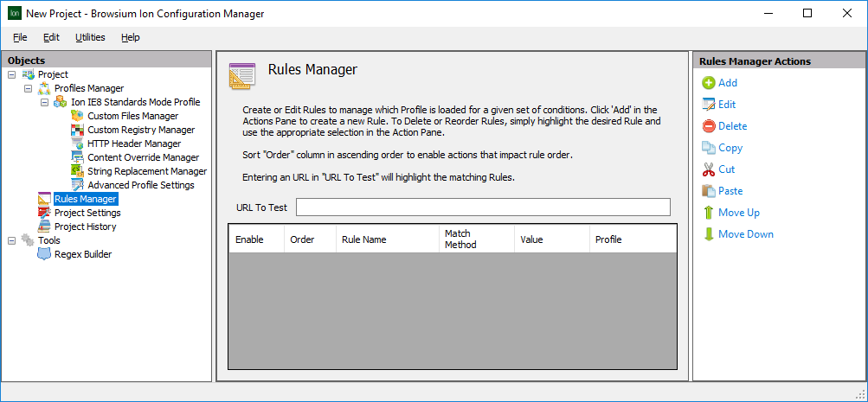This screenshot has width=868, height=402.
Task: Click the Copy pages icon
Action: point(708,148)
